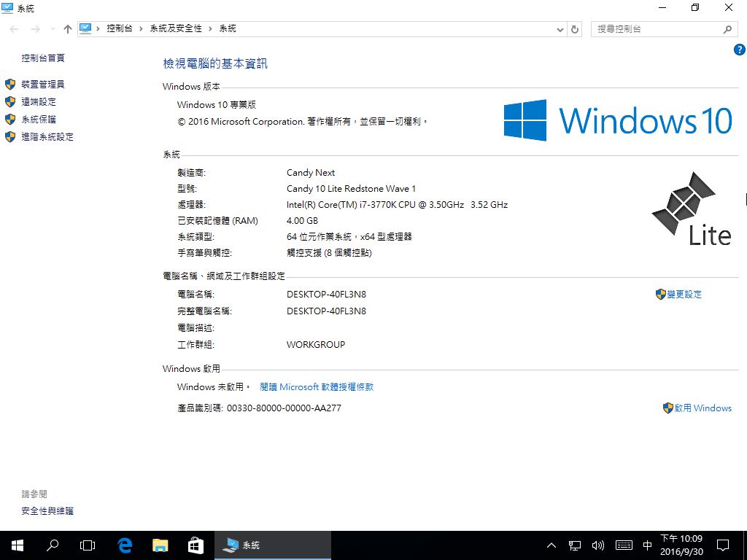Open Device Manager (裝置管理員) link

click(42, 85)
